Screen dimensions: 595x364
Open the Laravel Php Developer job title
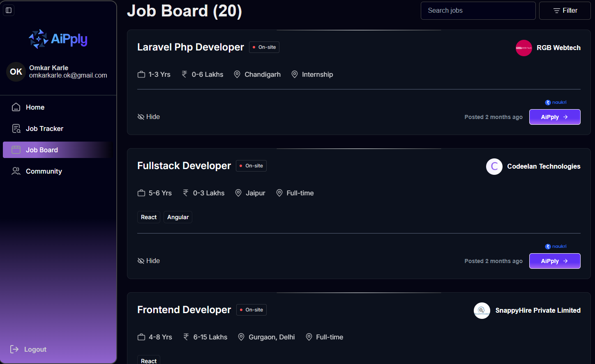click(x=191, y=47)
